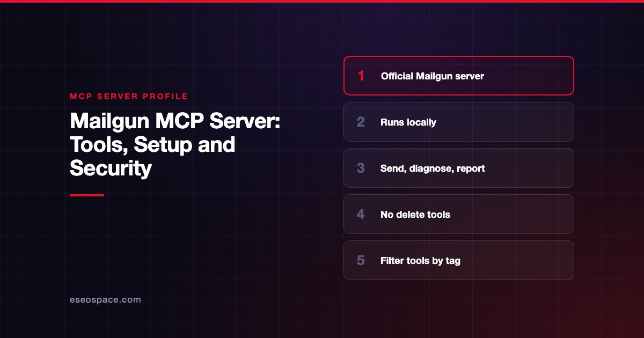Click the eseospace.com site text

pos(105,300)
